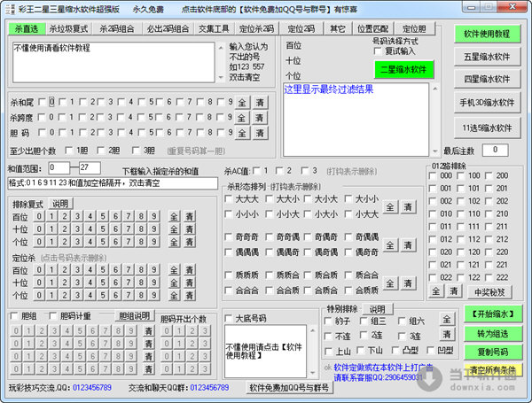The width and height of the screenshot is (532, 403).
Task: Enable the 胆码计重 checkbox
Action: 53,316
